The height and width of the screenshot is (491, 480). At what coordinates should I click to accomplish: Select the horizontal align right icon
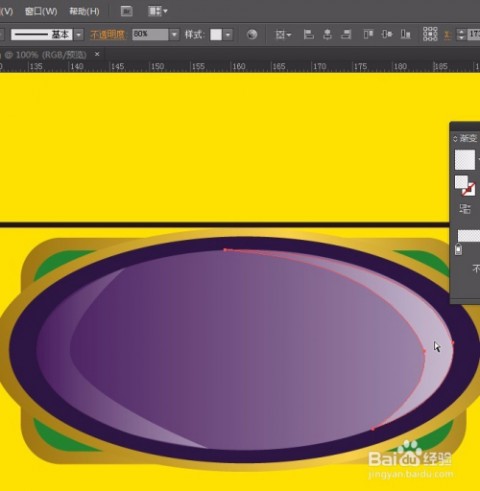coord(346,34)
